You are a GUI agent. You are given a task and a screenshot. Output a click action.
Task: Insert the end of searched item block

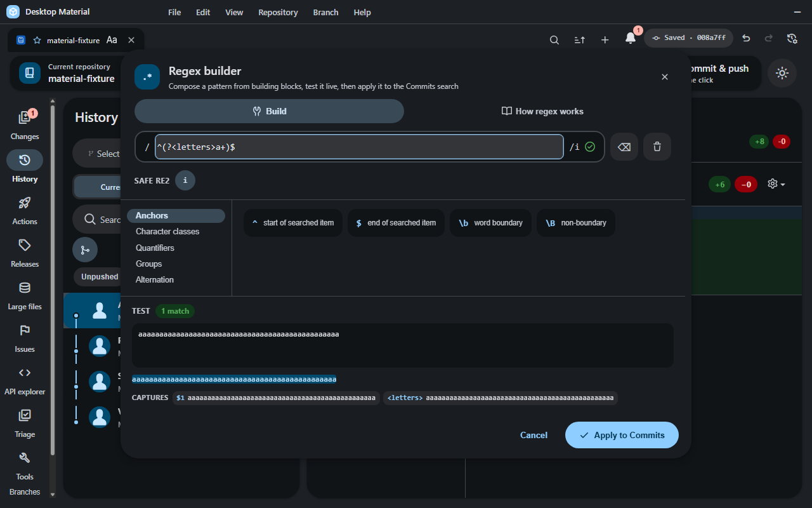[x=396, y=223]
